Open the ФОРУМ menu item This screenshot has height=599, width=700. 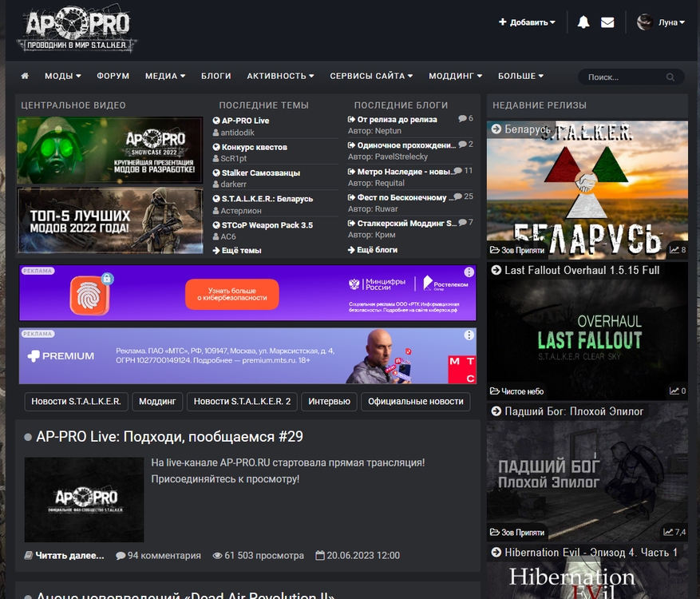113,76
